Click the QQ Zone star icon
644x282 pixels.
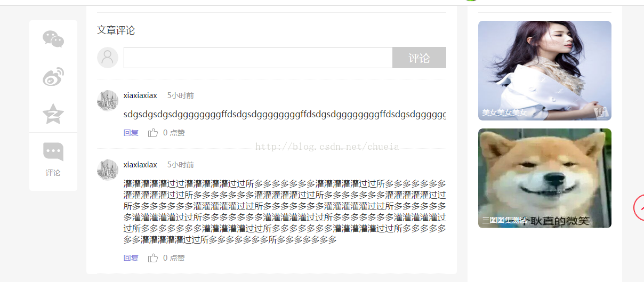[x=53, y=114]
